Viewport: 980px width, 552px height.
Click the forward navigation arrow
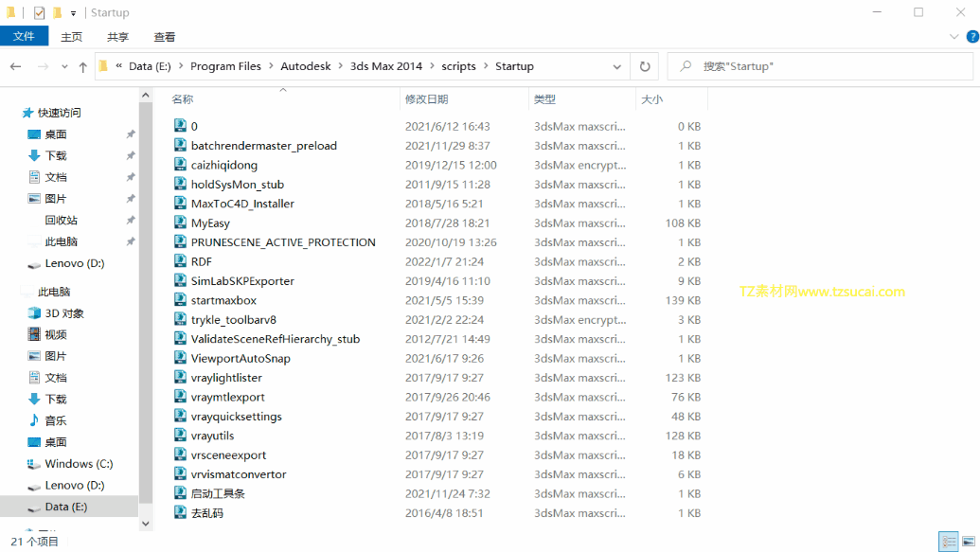tap(43, 66)
